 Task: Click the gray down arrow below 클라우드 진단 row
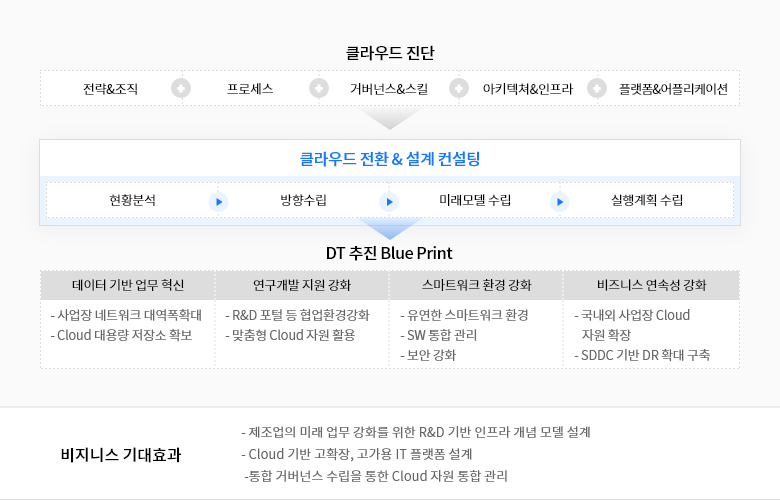390,119
